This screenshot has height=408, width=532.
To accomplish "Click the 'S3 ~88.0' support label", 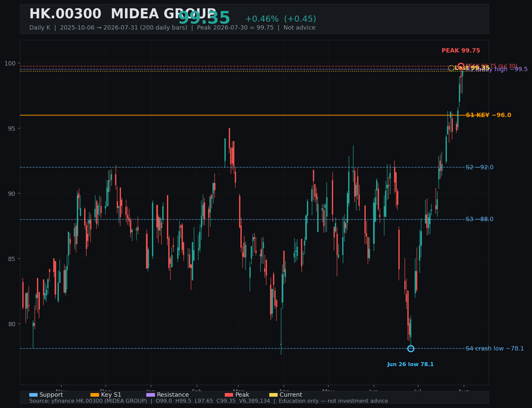I will 479,219.
